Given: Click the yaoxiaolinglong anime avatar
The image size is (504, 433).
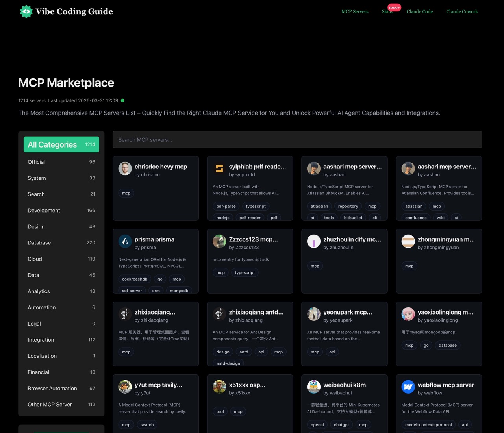Looking at the screenshot, I should pyautogui.click(x=408, y=314).
